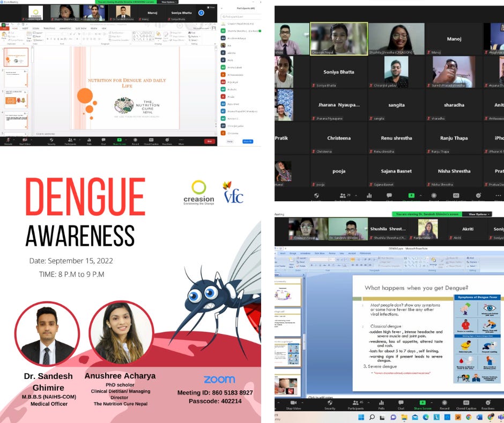Launch Microsoft Edge from the taskbar

[426, 417]
